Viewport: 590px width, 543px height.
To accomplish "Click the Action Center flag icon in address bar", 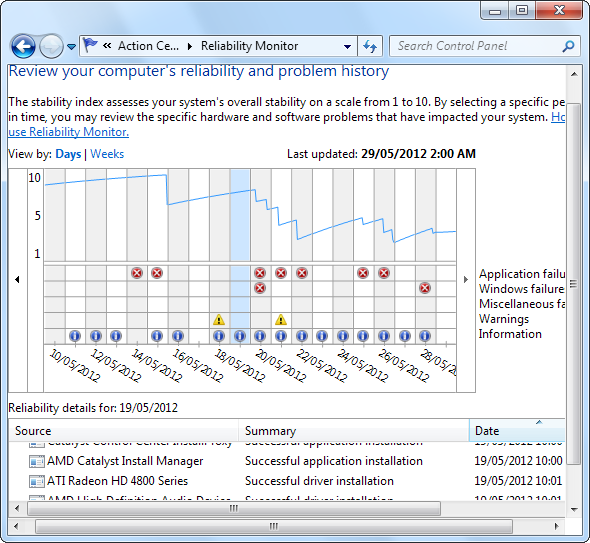I will point(90,46).
